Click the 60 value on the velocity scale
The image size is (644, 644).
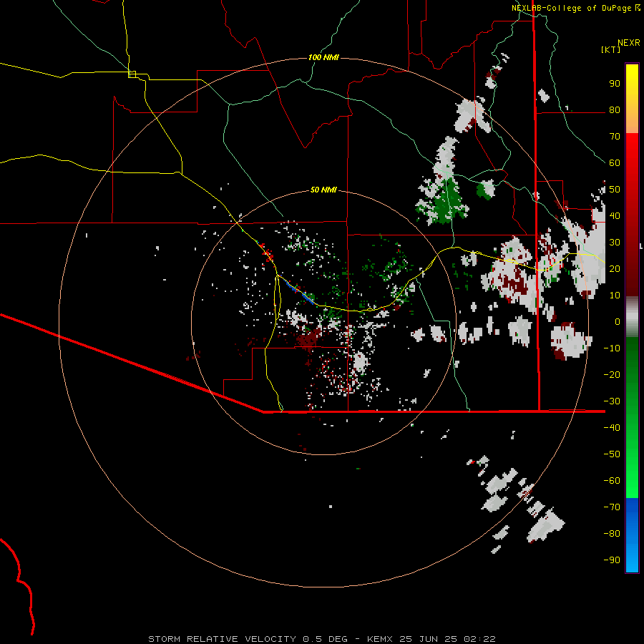pos(615,162)
